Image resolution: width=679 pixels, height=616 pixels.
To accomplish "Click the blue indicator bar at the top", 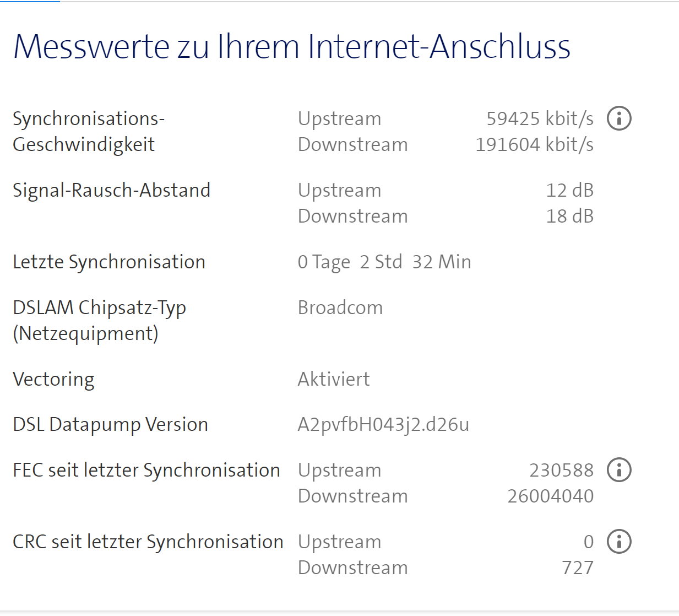I will click(30, 2).
